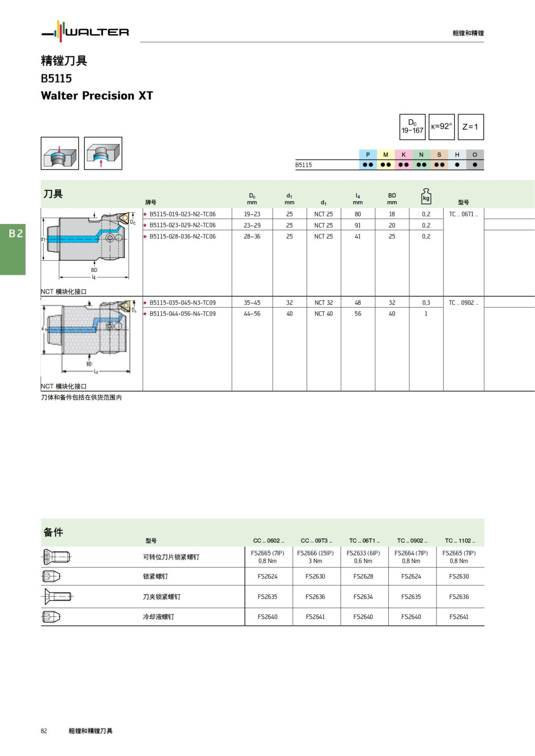The height and width of the screenshot is (756, 535).
Task: Click the Z=1 number of teeth box
Action: point(470,127)
